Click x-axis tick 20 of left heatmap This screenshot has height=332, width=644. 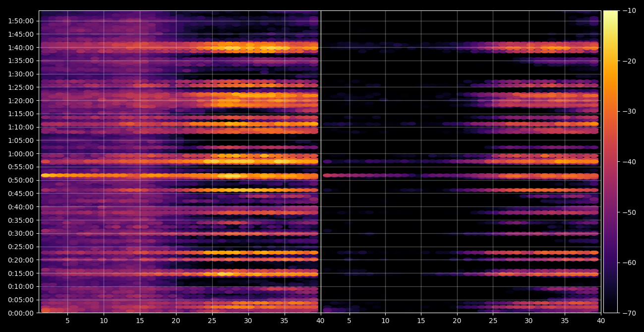click(x=176, y=321)
